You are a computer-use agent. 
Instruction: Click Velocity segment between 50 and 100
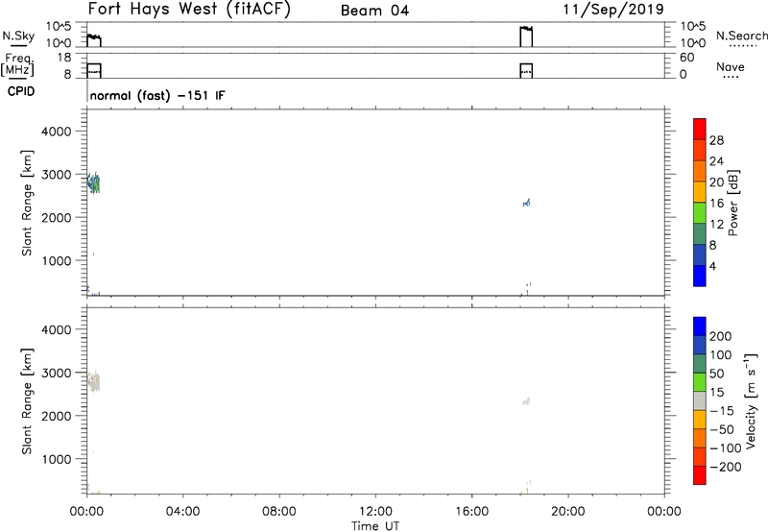click(700, 364)
